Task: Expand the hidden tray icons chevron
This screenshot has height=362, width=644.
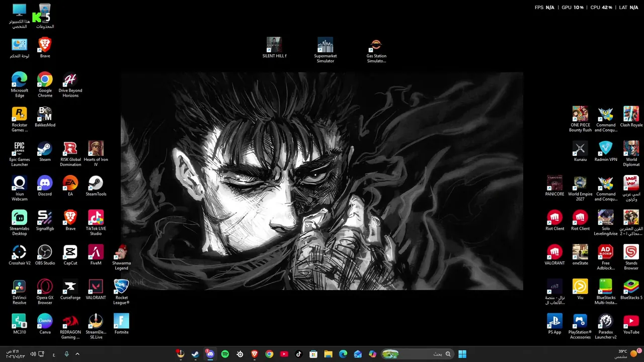Action: (x=77, y=354)
